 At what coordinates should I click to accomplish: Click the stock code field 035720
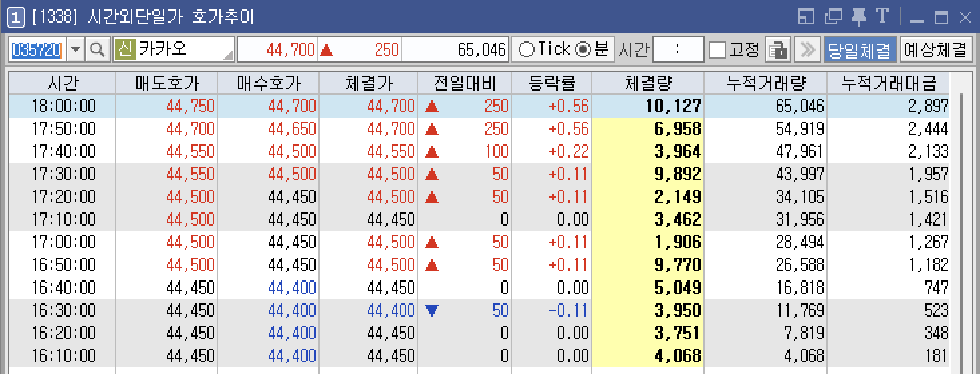click(x=37, y=49)
